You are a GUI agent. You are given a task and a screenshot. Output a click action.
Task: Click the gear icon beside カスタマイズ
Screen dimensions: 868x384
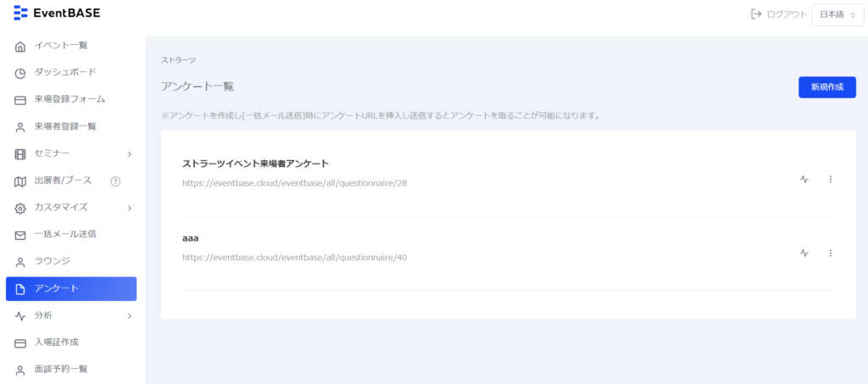[x=20, y=208]
